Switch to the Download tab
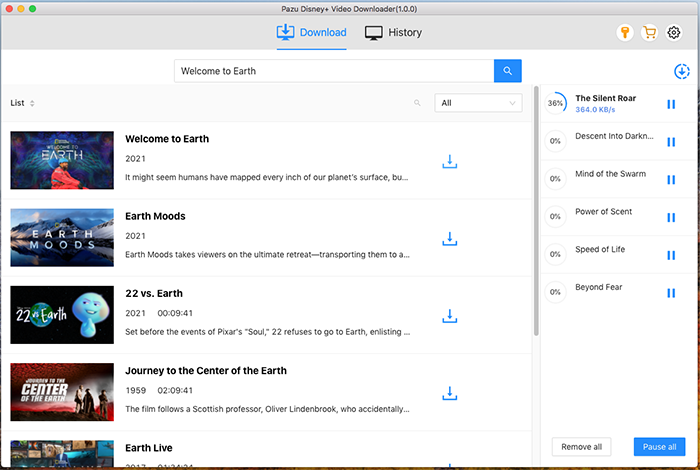 pos(311,33)
